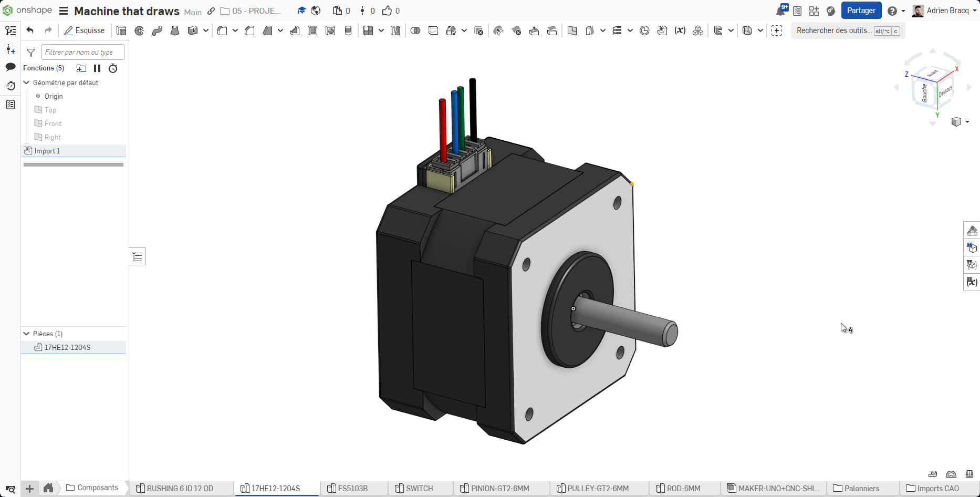Switch to the ROD-6MM tab
This screenshot has height=497, width=980.
684,488
